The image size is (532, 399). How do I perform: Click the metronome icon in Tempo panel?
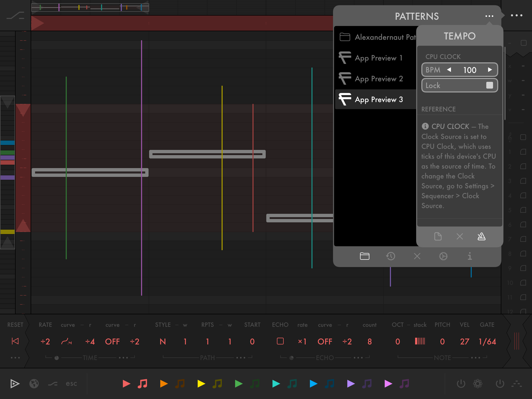[x=481, y=236]
